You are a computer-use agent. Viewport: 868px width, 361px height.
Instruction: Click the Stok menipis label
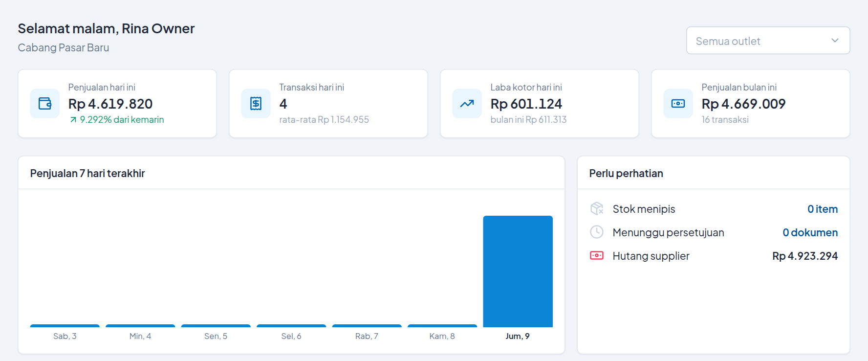coord(644,209)
